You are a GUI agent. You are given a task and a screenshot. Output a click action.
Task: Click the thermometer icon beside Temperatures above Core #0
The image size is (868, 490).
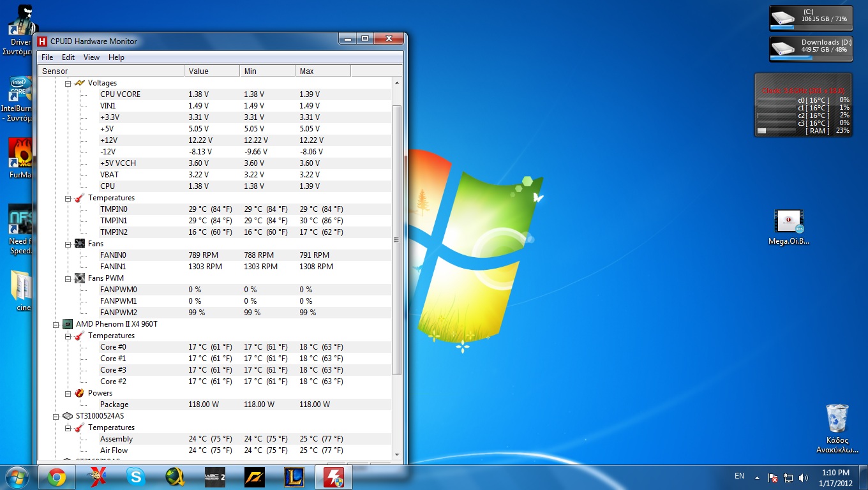[80, 336]
